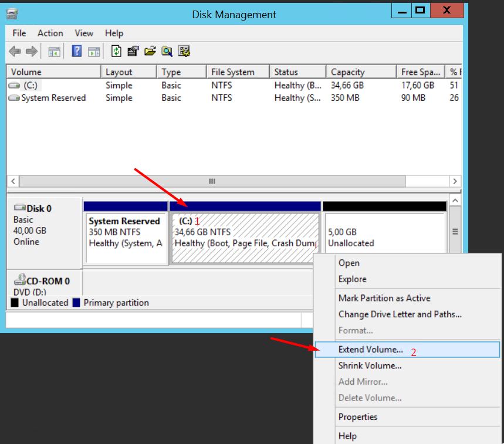Click the 350 MB capacity cell
Image resolution: width=504 pixels, height=444 pixels.
[345, 98]
